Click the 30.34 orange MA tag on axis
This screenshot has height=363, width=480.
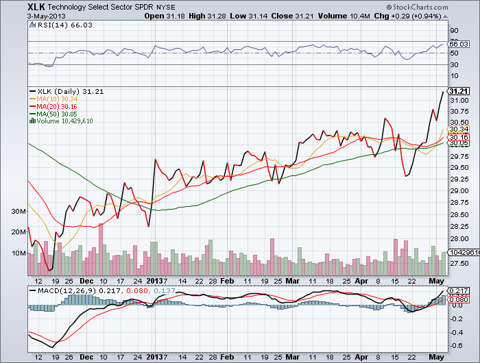click(x=459, y=129)
